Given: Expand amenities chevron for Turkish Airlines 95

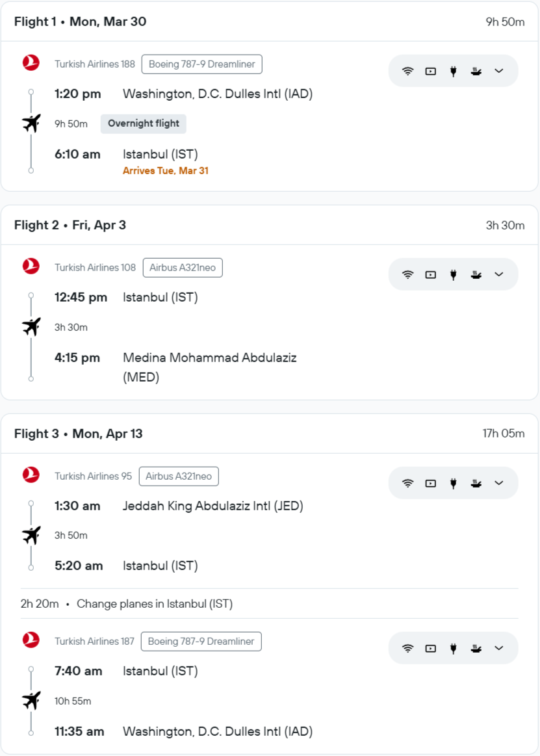Looking at the screenshot, I should (499, 483).
